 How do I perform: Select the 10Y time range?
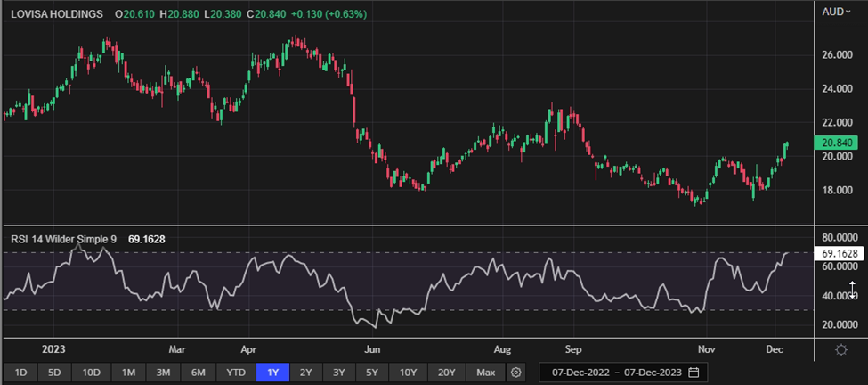410,373
